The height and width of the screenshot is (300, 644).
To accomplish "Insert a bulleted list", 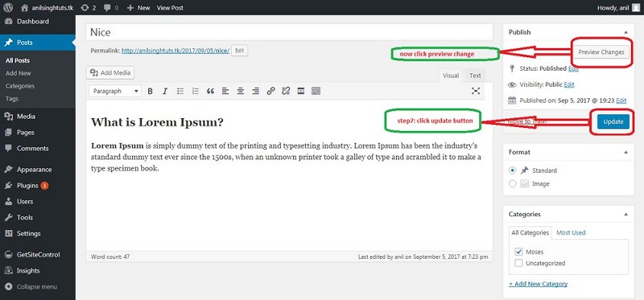I will 180,91.
